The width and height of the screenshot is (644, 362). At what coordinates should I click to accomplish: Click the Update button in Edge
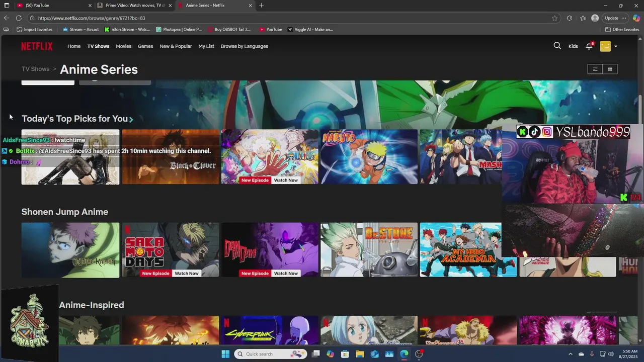point(611,18)
